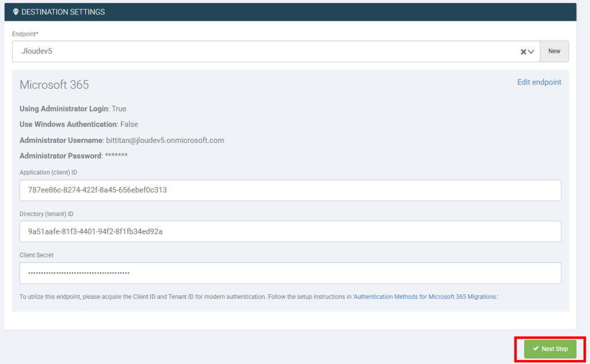Click the Client Secret label
The height and width of the screenshot is (364, 590).
(36, 255)
